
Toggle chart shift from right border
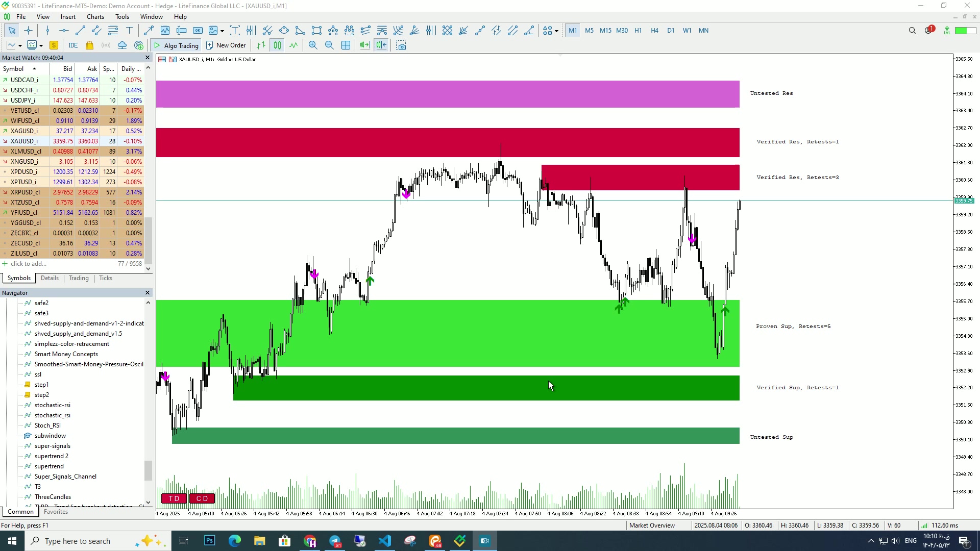click(381, 45)
